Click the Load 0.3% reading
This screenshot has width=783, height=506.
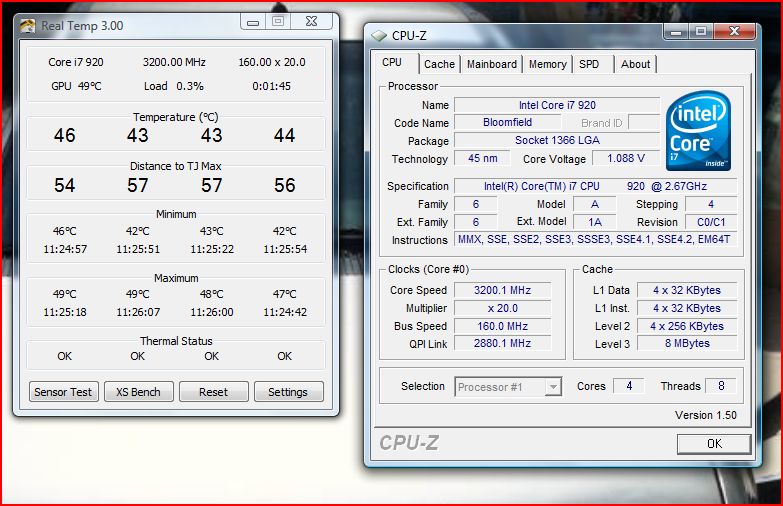pos(174,86)
